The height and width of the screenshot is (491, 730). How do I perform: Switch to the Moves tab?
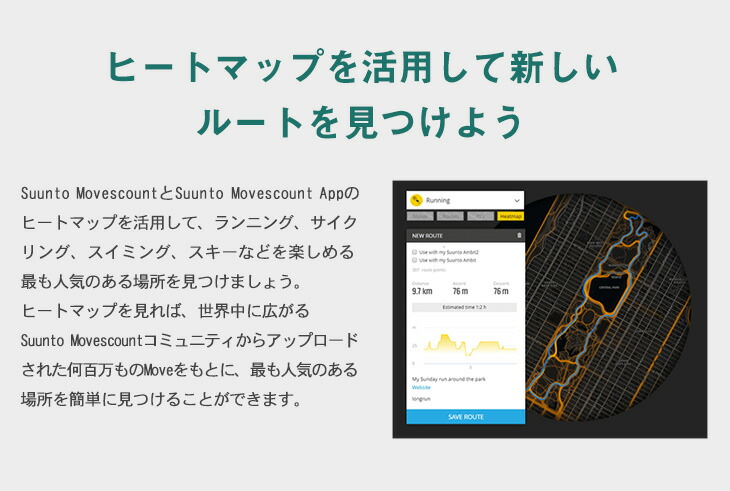pos(420,216)
